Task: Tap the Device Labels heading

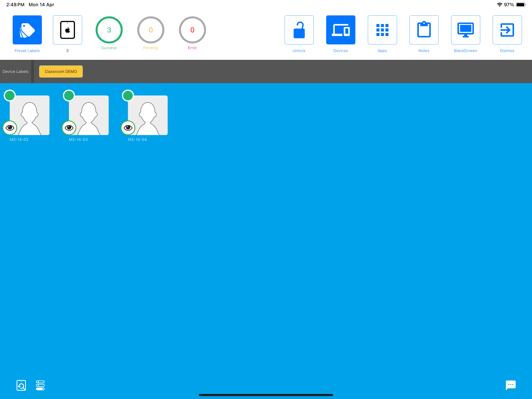Action: point(15,72)
